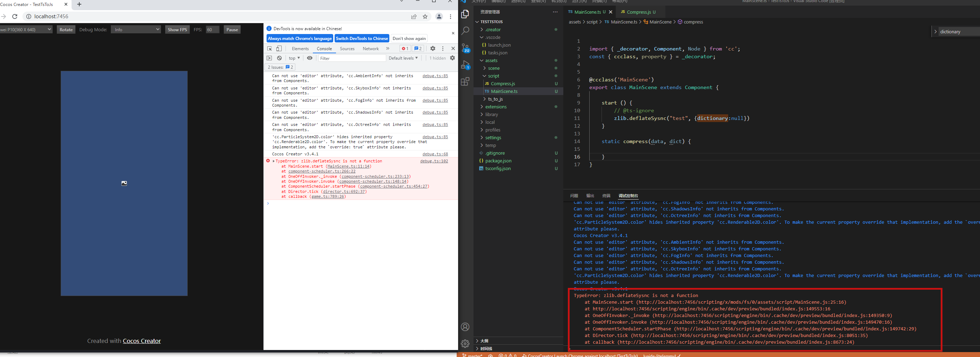Open Source Control in VS Code activity bar
Viewport: 980px width, 357px height.
465,48
